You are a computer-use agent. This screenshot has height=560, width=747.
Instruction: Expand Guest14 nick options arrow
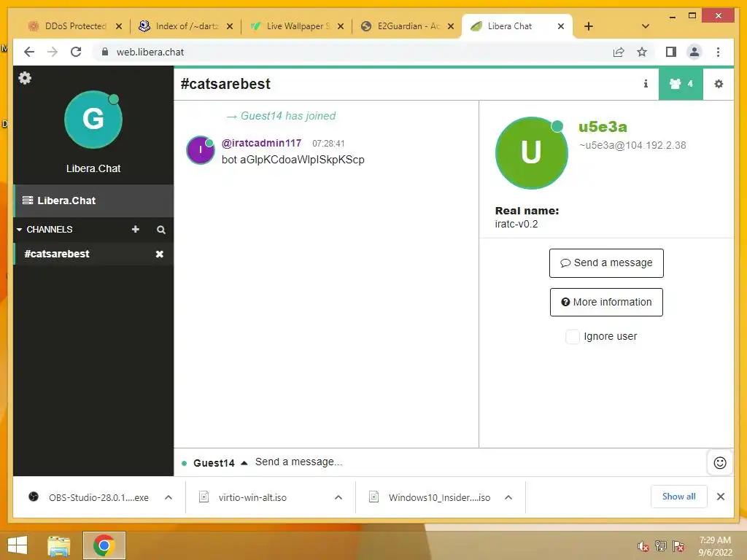click(x=244, y=463)
